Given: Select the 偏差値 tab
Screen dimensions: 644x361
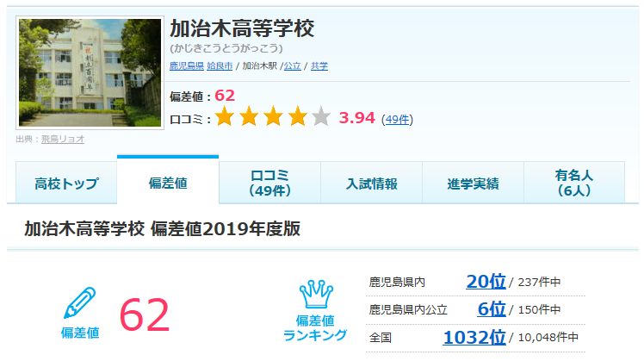Looking at the screenshot, I should point(168,181).
